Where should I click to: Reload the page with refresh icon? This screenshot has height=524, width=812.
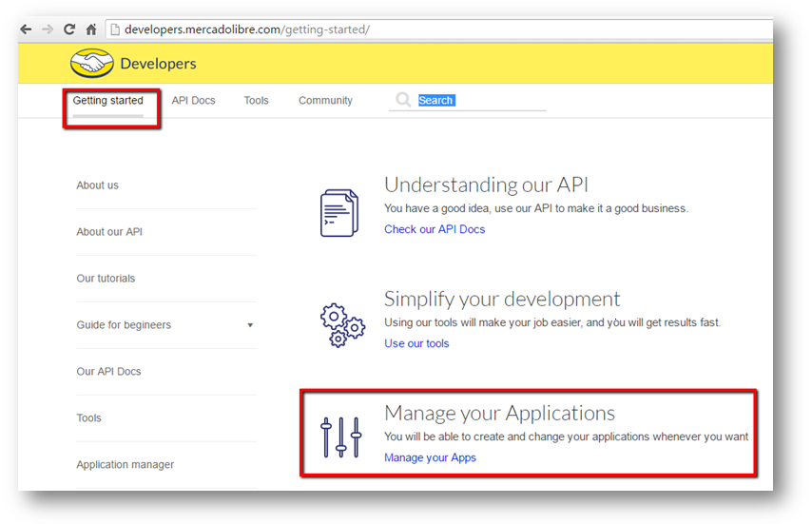pos(69,29)
